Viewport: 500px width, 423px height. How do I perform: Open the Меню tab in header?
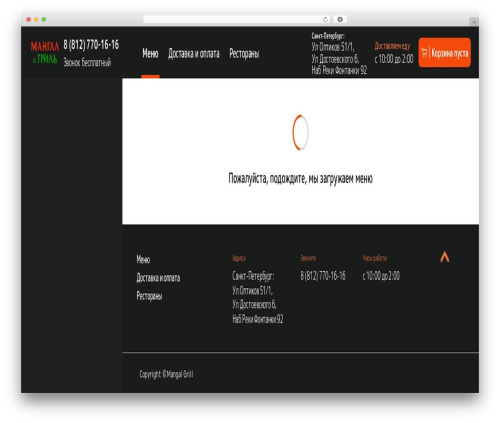coord(150,53)
